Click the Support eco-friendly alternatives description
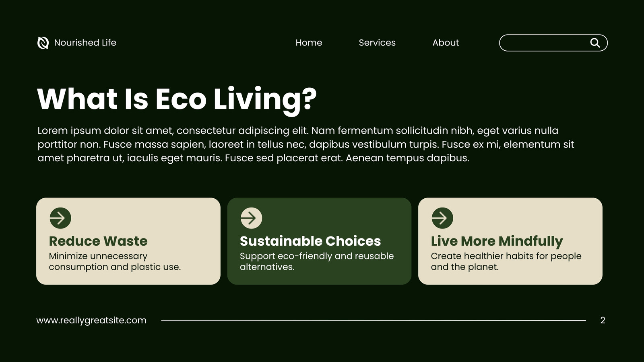This screenshot has height=362, width=644. tap(317, 261)
